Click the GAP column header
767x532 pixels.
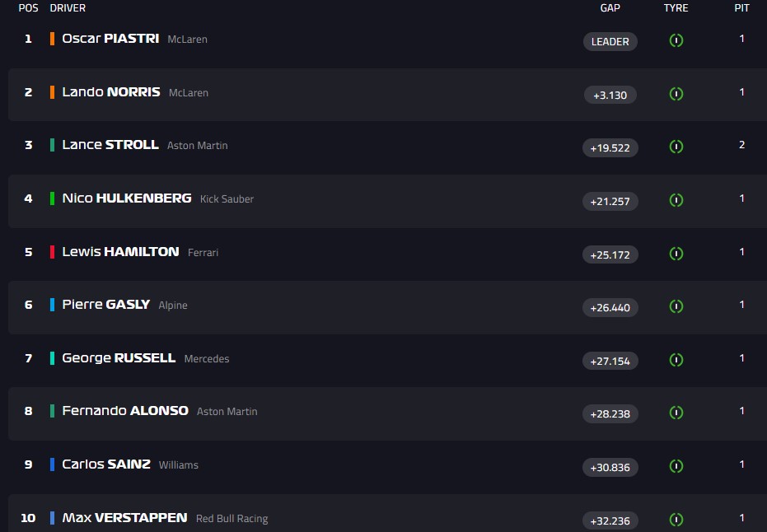tap(610, 8)
